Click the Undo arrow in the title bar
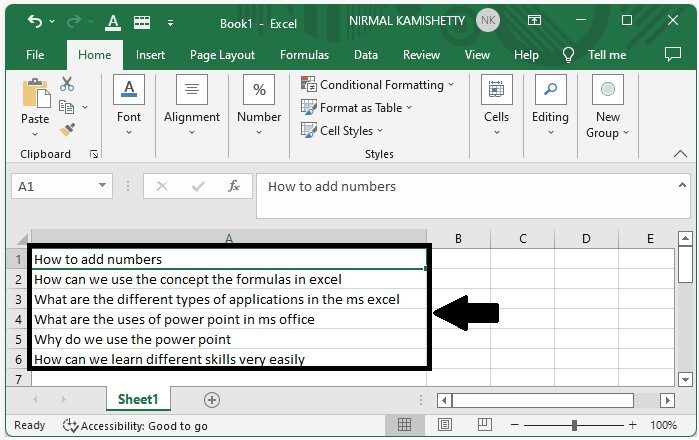The width and height of the screenshot is (699, 440). [x=35, y=21]
